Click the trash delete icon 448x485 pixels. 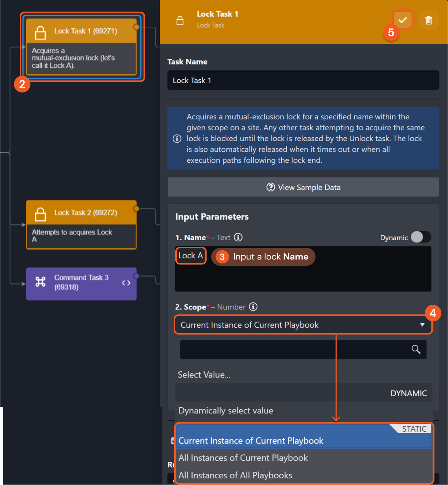point(429,20)
